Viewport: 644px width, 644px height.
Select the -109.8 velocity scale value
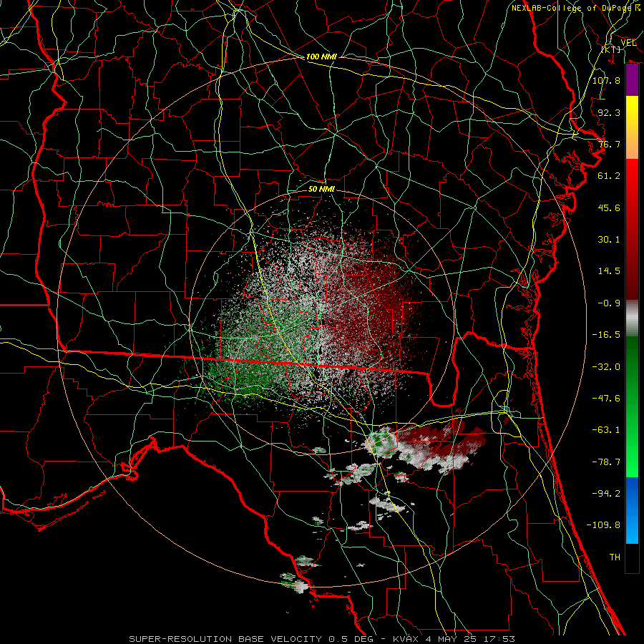[603, 525]
